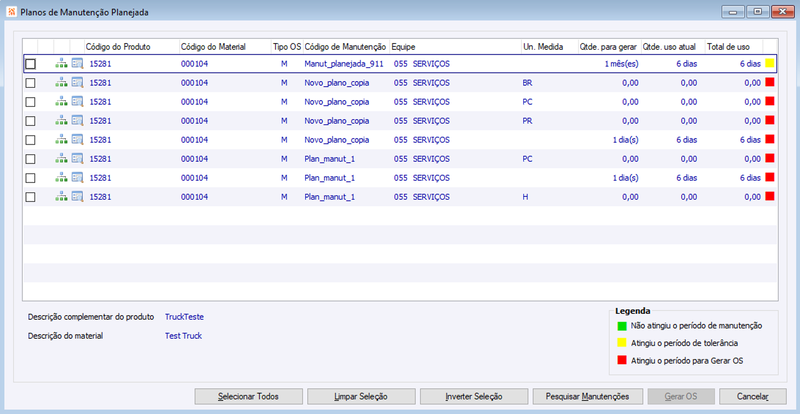Click the 'PR' unit of measure cell

527,121
